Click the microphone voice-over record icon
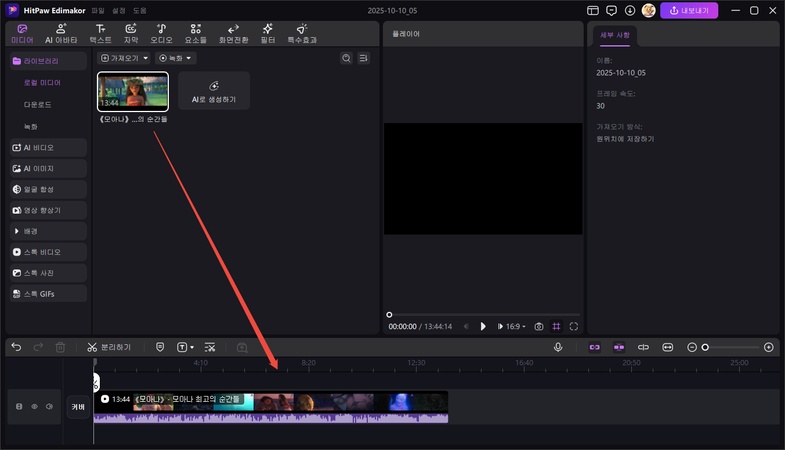Image resolution: width=785 pixels, height=450 pixels. 559,347
